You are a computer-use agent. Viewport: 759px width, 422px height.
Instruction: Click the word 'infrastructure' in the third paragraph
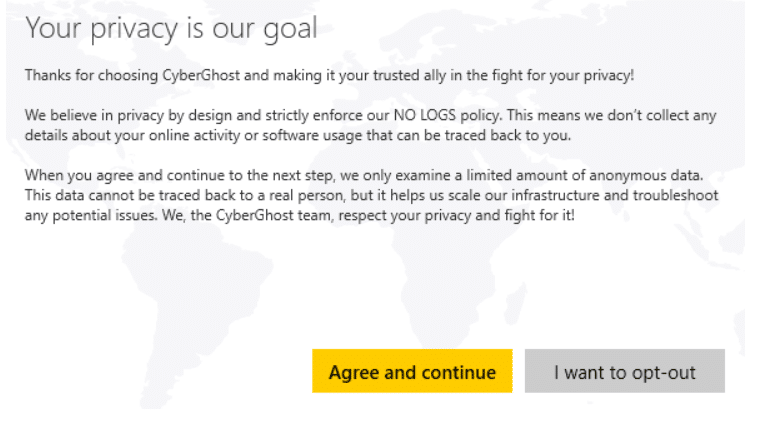click(x=555, y=196)
